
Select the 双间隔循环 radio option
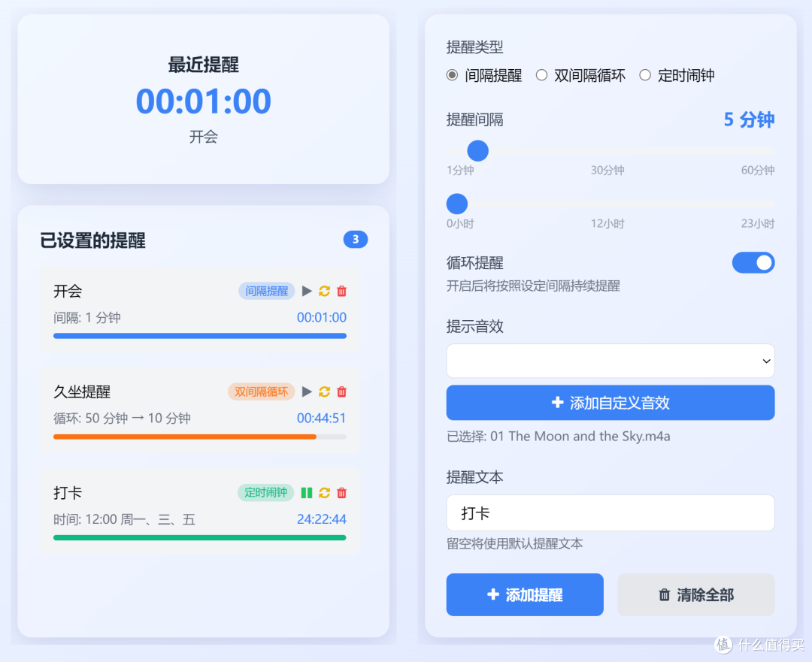541,76
